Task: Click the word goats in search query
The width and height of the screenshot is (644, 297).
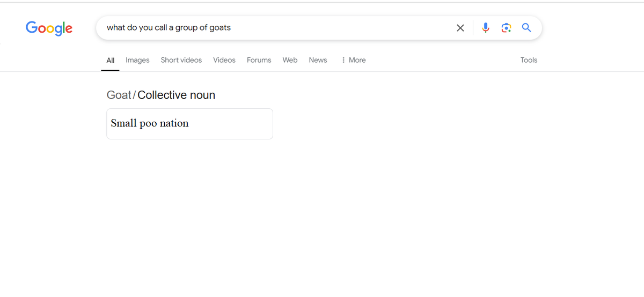Action: pos(220,28)
